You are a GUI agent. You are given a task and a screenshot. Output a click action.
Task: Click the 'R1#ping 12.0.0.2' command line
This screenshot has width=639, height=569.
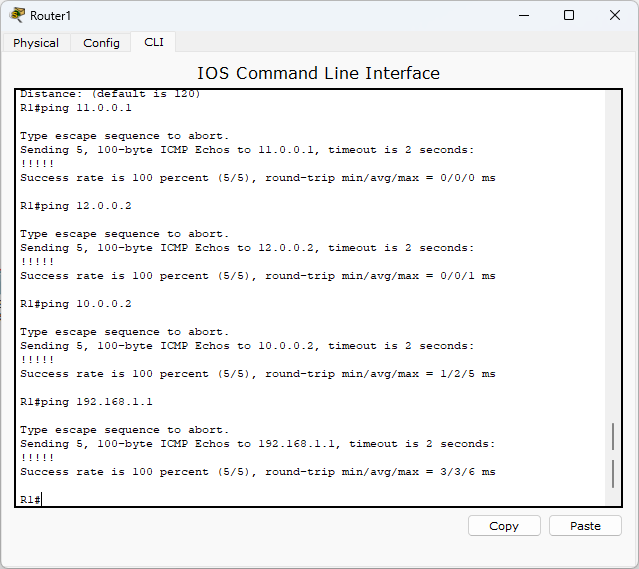(x=76, y=206)
